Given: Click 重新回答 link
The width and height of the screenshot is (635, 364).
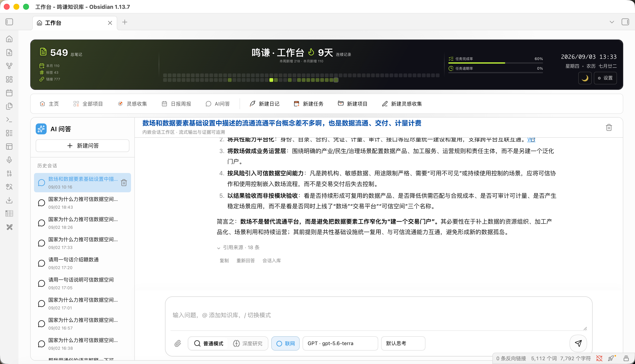Looking at the screenshot, I should [245, 261].
